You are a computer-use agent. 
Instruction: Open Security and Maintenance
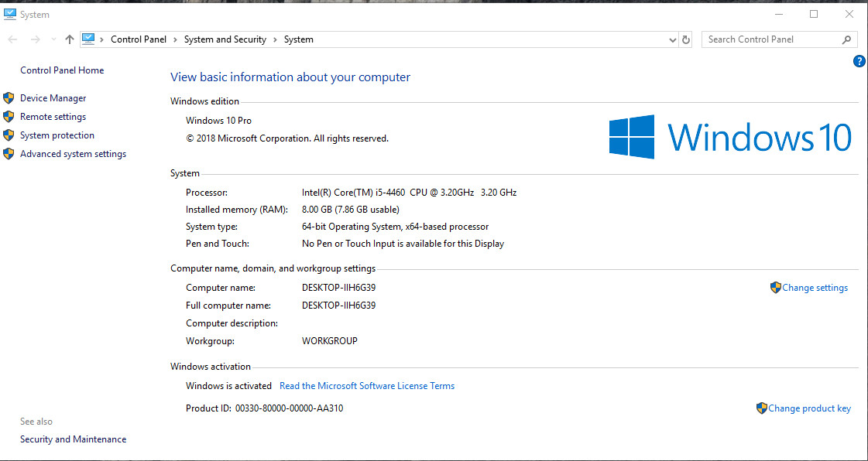[73, 439]
